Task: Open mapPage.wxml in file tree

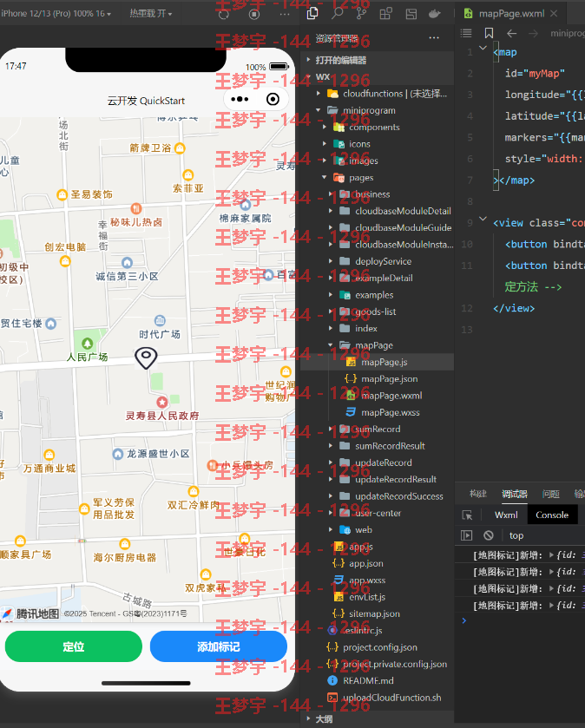Action: [x=377, y=396]
